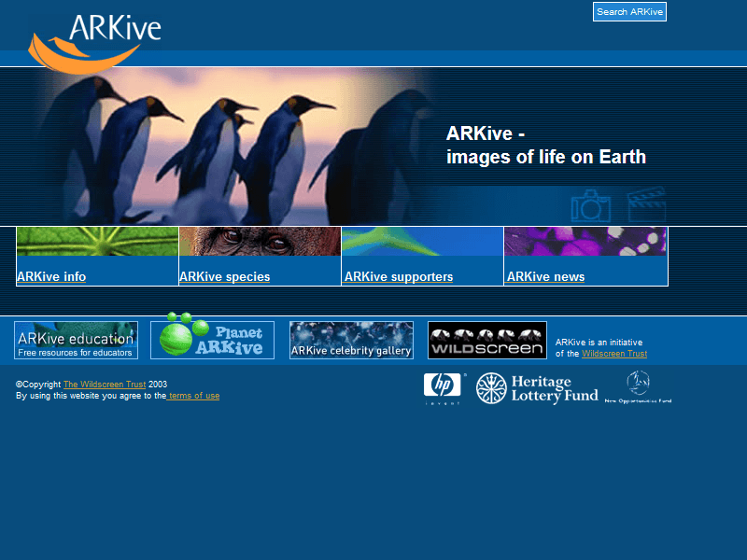The image size is (747, 560).
Task: Click the ARKive logo at the top
Action: (x=95, y=44)
